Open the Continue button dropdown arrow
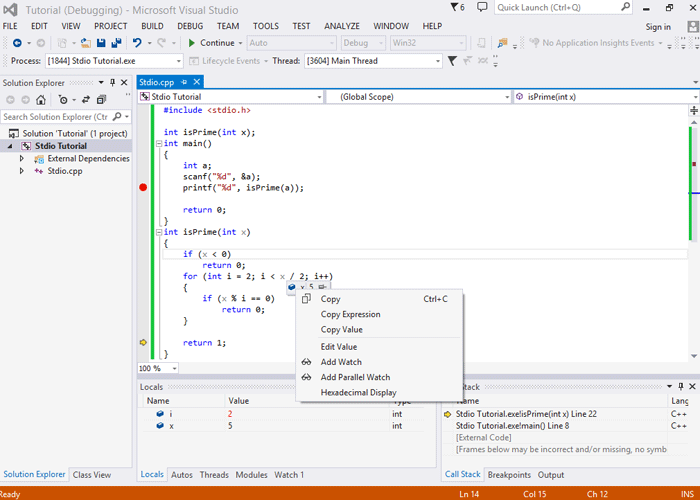Viewport: 700px width, 500px height. pos(240,43)
